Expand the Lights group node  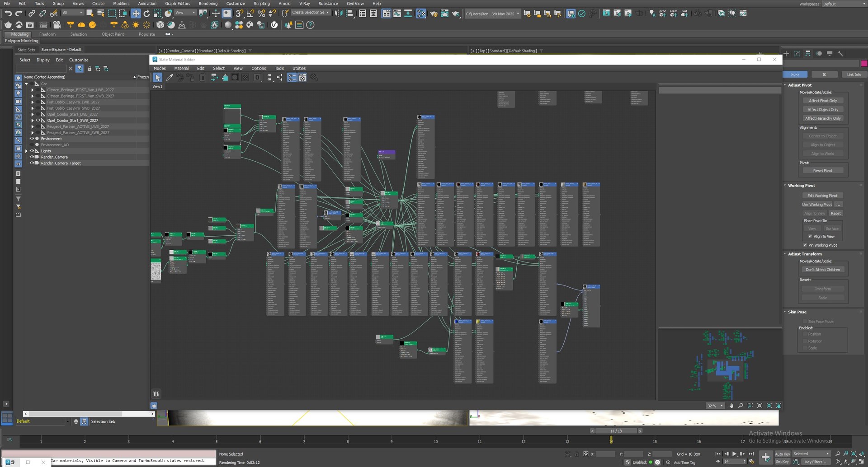(x=26, y=151)
